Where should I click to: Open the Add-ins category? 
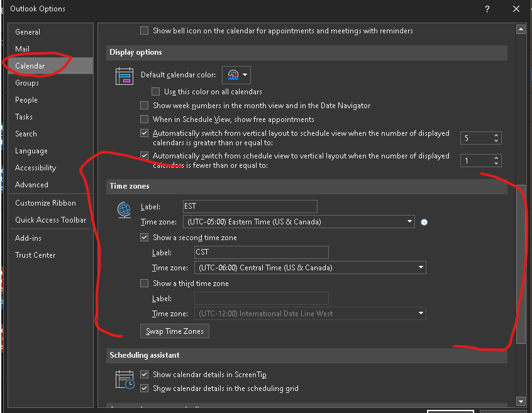[x=50, y=238]
